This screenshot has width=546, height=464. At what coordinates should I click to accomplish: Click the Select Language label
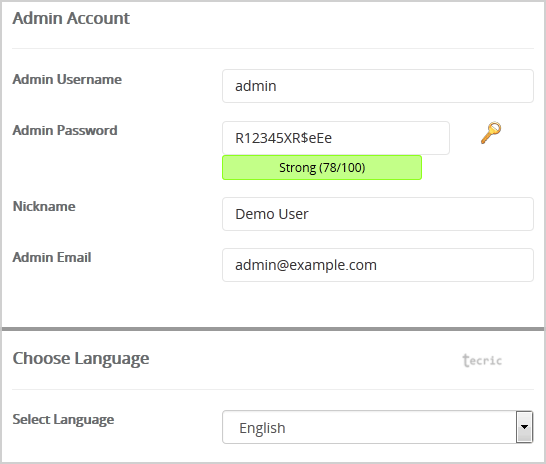(63, 419)
